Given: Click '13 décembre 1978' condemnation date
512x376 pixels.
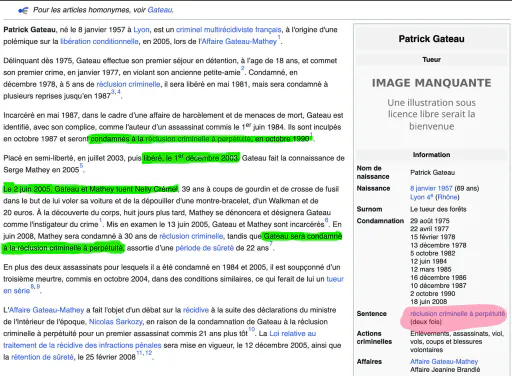Looking at the screenshot, I should (x=438, y=245).
